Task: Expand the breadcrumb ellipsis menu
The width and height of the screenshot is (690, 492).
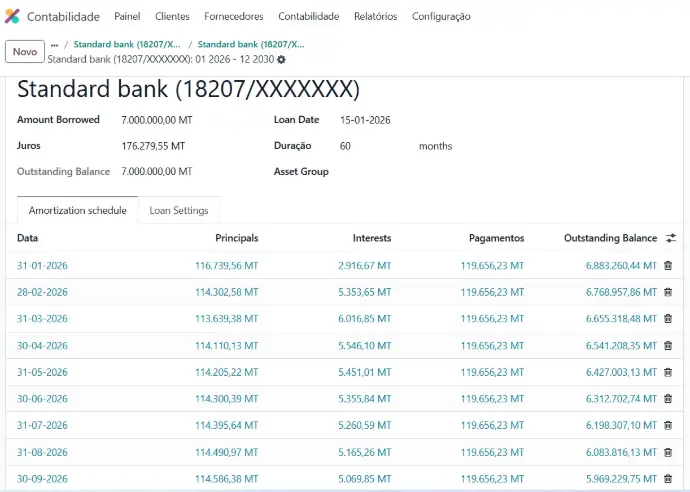Action: 54,45
